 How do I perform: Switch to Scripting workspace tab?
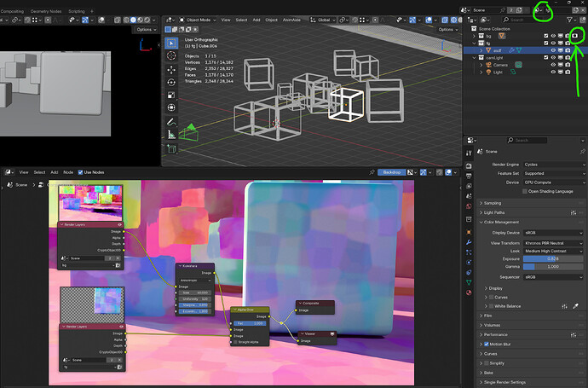click(x=76, y=11)
